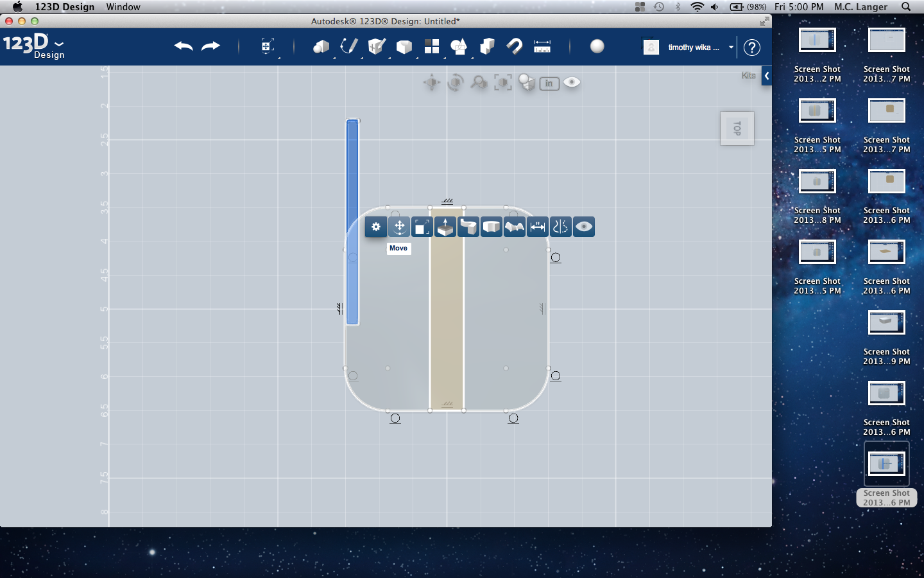This screenshot has width=924, height=578.
Task: Click the user profile avatar
Action: pyautogui.click(x=651, y=47)
